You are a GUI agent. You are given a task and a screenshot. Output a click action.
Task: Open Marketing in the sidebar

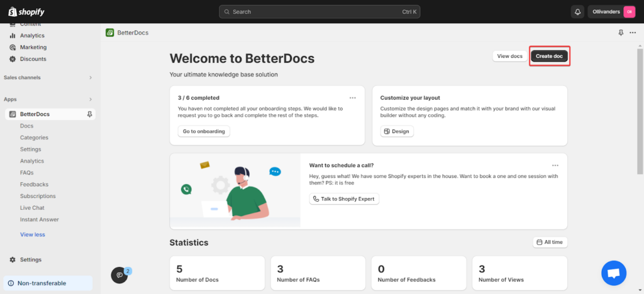tap(33, 47)
